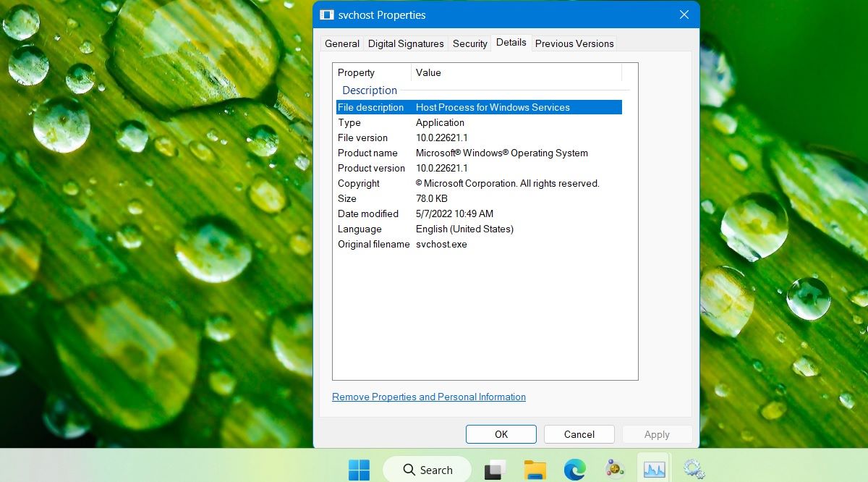Open Task View from the taskbar

[495, 470]
